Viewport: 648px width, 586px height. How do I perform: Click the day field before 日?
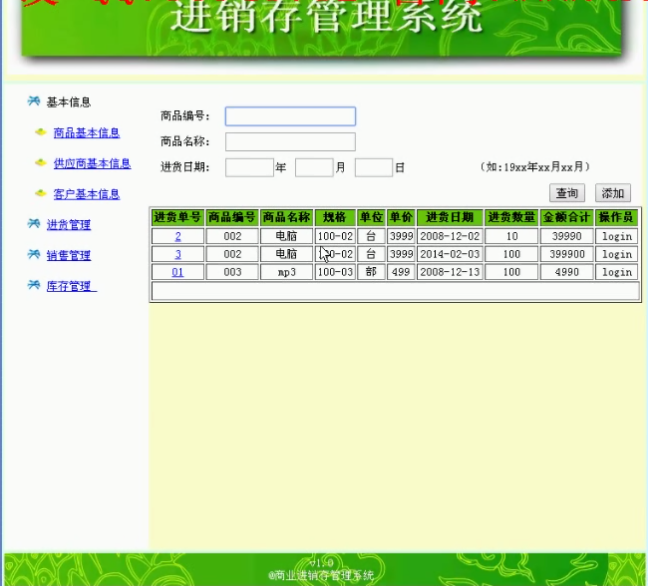point(374,167)
